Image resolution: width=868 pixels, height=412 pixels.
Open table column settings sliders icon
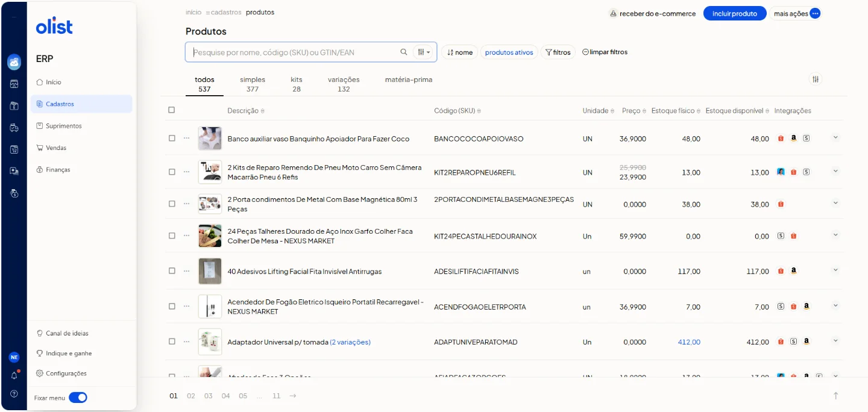tap(815, 79)
